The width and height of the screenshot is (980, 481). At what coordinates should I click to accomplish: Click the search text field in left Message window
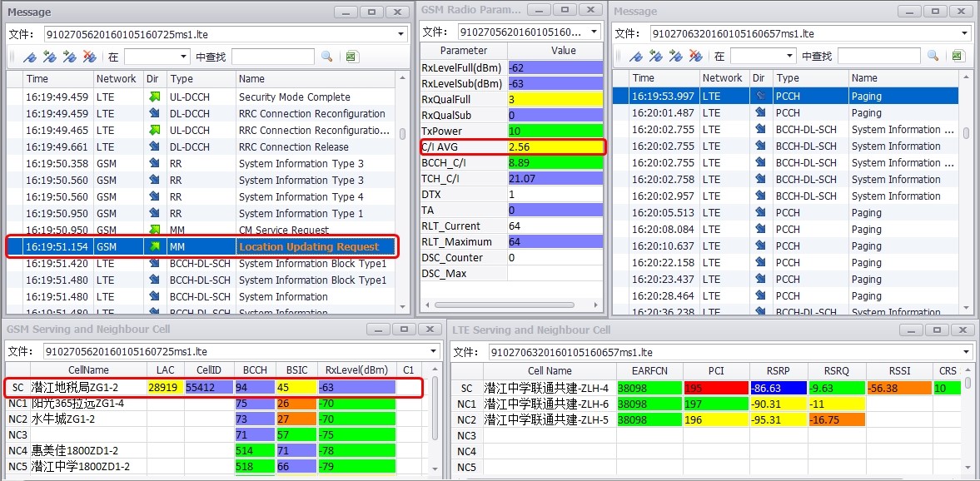click(273, 57)
